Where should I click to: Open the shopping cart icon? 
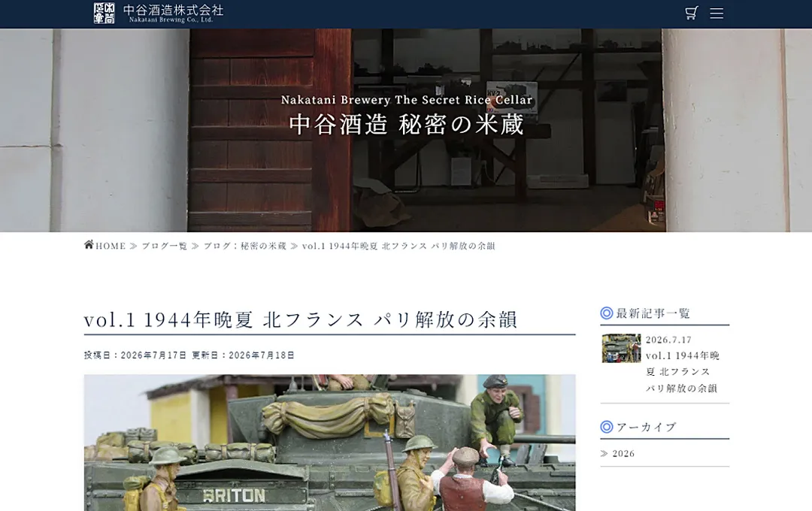coord(692,13)
